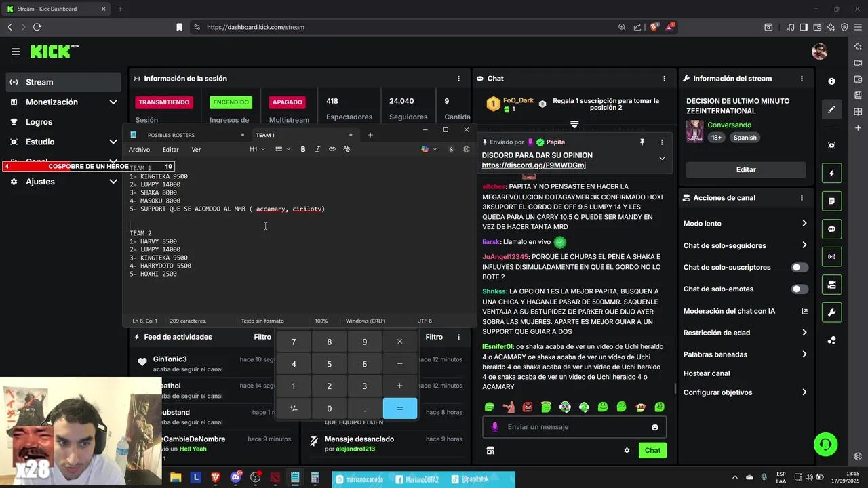Open the Kick hamburger menu
Image resolution: width=868 pixels, height=488 pixels.
coord(16,52)
